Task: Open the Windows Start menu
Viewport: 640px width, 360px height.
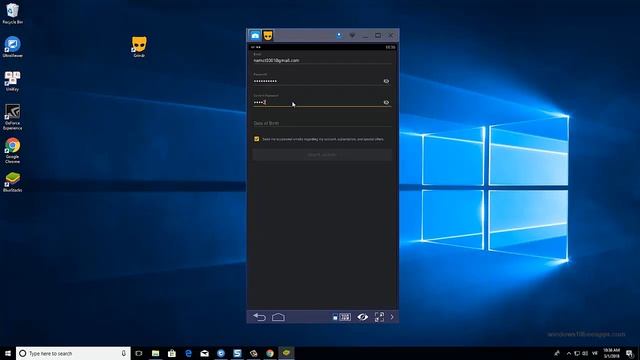Action: 8,353
